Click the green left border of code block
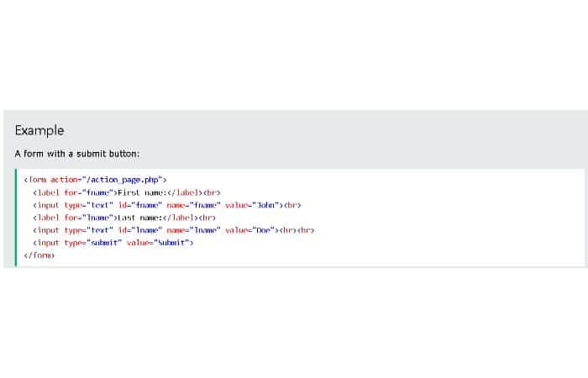 coord(16,217)
